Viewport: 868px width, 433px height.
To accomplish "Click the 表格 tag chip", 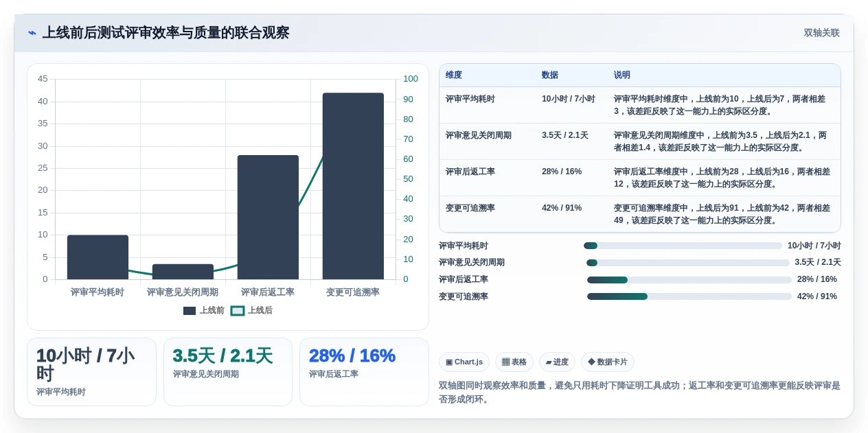I will 514,362.
